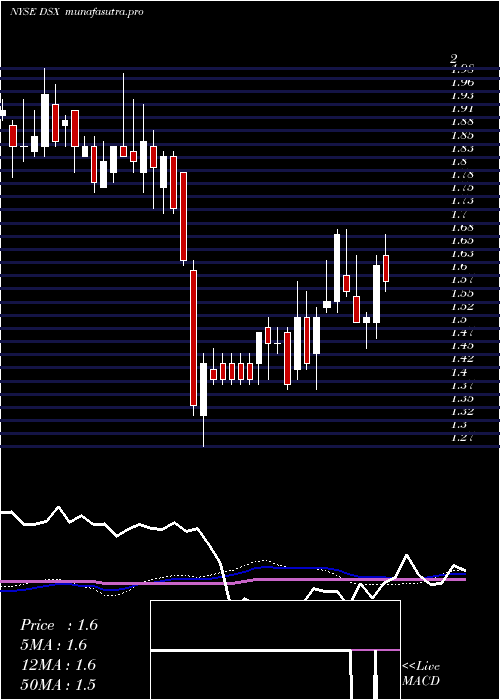Click the 1.85 price axis label
The image size is (500, 700).
462,135
